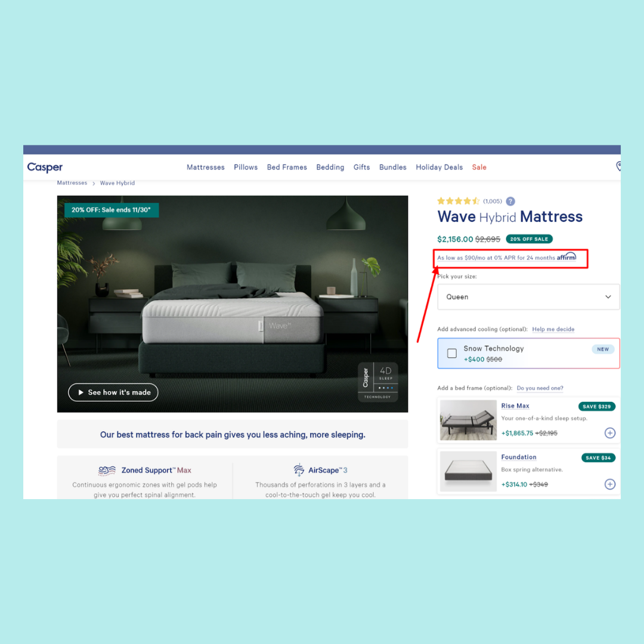Click the SAVE $34 badge
The height and width of the screenshot is (644, 644).
tap(598, 458)
